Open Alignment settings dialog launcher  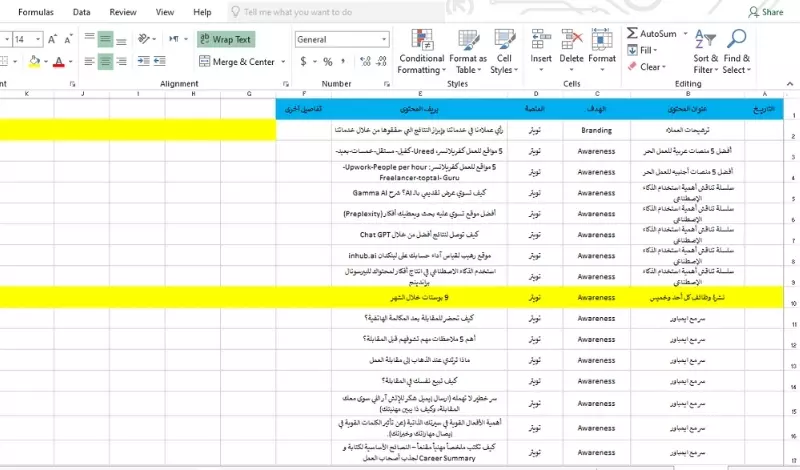pyautogui.click(x=286, y=84)
